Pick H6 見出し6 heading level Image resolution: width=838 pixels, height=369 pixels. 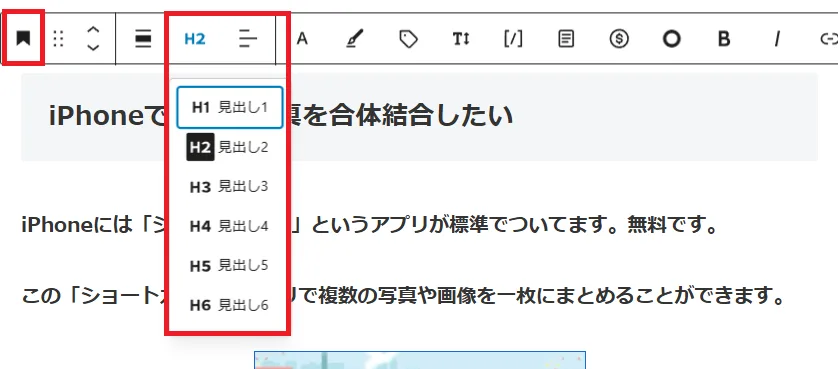pyautogui.click(x=230, y=305)
